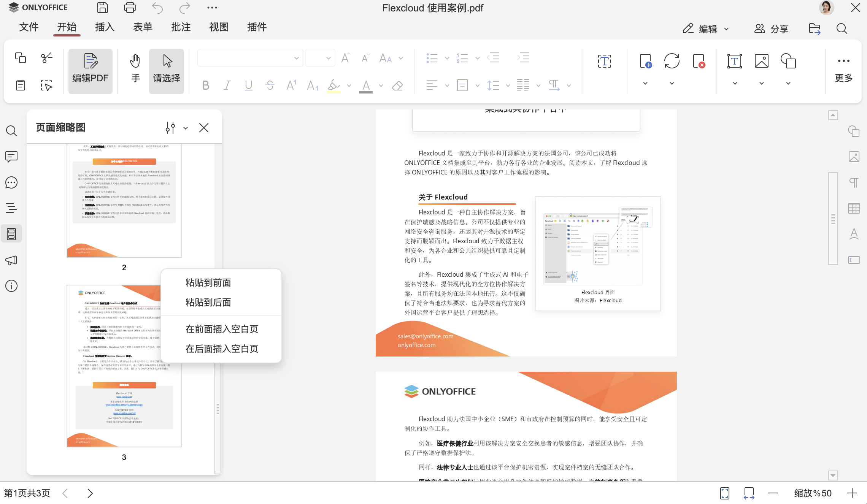Screen dimensions: 867x504
Task: Click the 分享 share button
Action: pyautogui.click(x=772, y=29)
